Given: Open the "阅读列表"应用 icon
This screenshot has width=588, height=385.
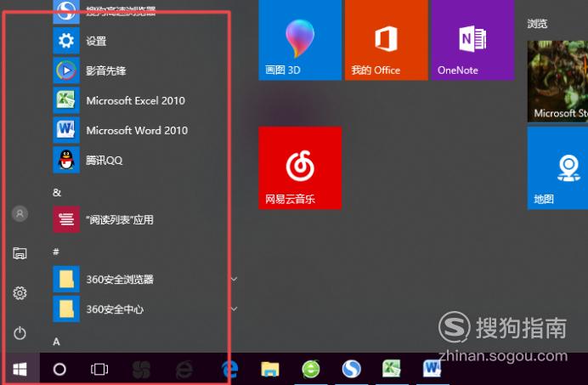Looking at the screenshot, I should (x=66, y=219).
